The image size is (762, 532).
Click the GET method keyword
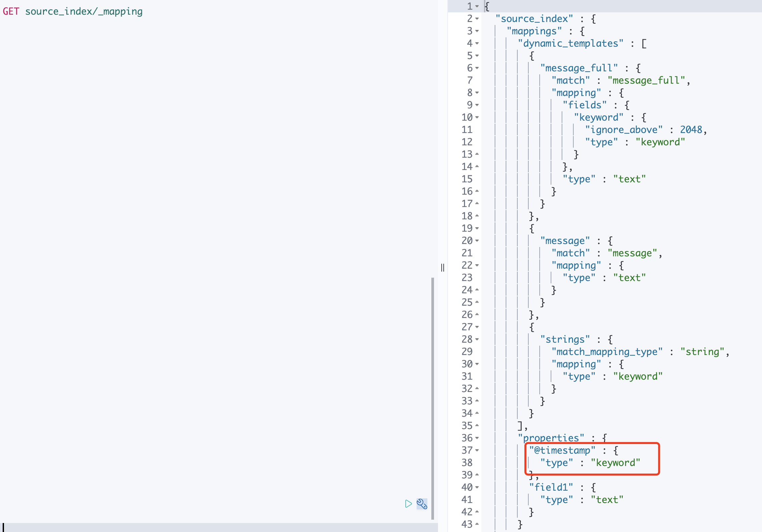click(x=11, y=12)
